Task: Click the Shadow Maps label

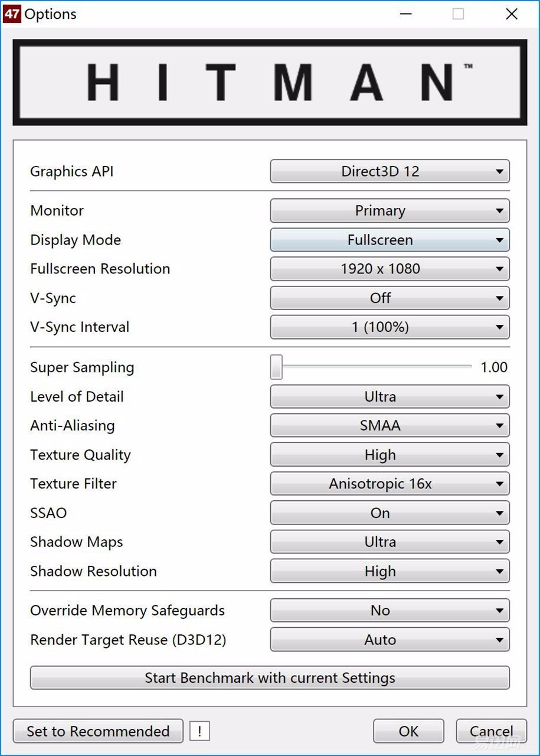Action: [x=77, y=542]
